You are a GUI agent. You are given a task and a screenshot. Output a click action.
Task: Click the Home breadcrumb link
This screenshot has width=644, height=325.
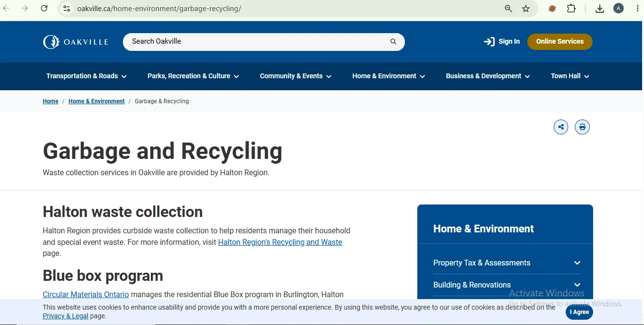click(50, 101)
